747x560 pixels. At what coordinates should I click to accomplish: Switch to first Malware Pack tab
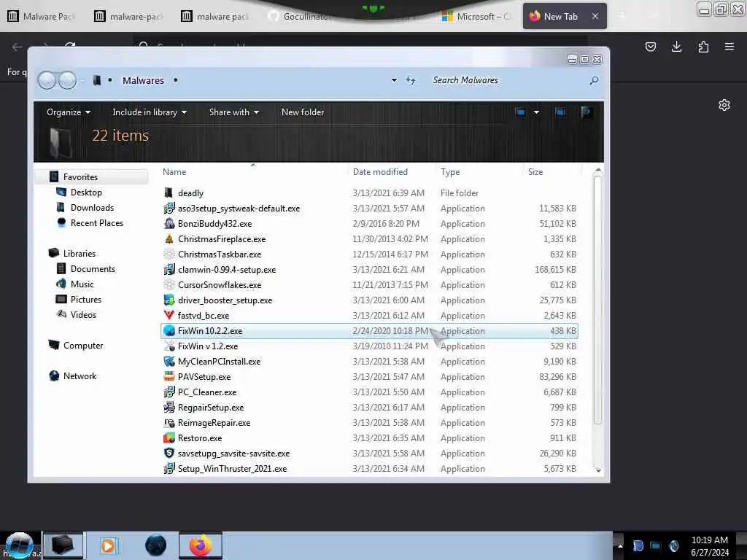[x=42, y=16]
